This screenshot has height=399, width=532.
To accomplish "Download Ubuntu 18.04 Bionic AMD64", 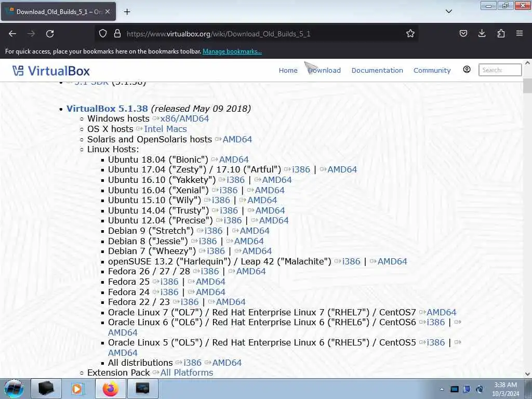I will click(234, 159).
